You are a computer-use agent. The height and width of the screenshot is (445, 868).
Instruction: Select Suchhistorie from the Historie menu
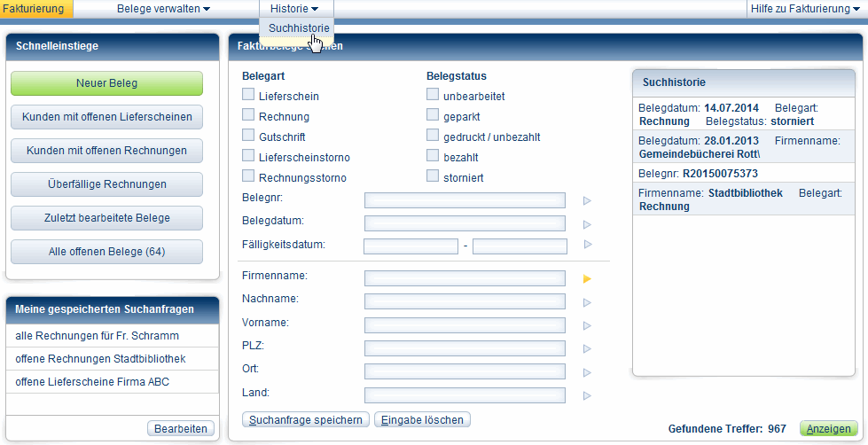click(299, 28)
